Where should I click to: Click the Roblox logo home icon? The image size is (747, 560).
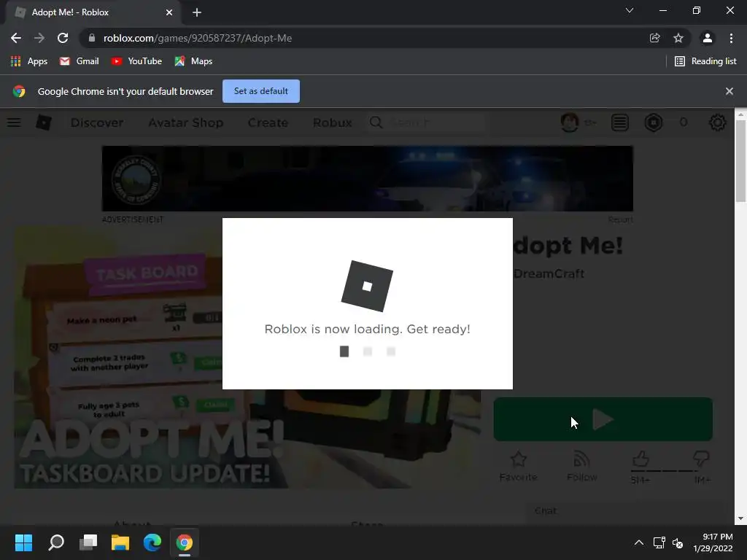coord(44,122)
